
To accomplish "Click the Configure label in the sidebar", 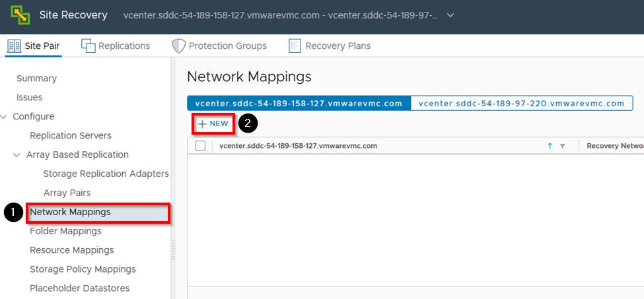I will [x=33, y=116].
